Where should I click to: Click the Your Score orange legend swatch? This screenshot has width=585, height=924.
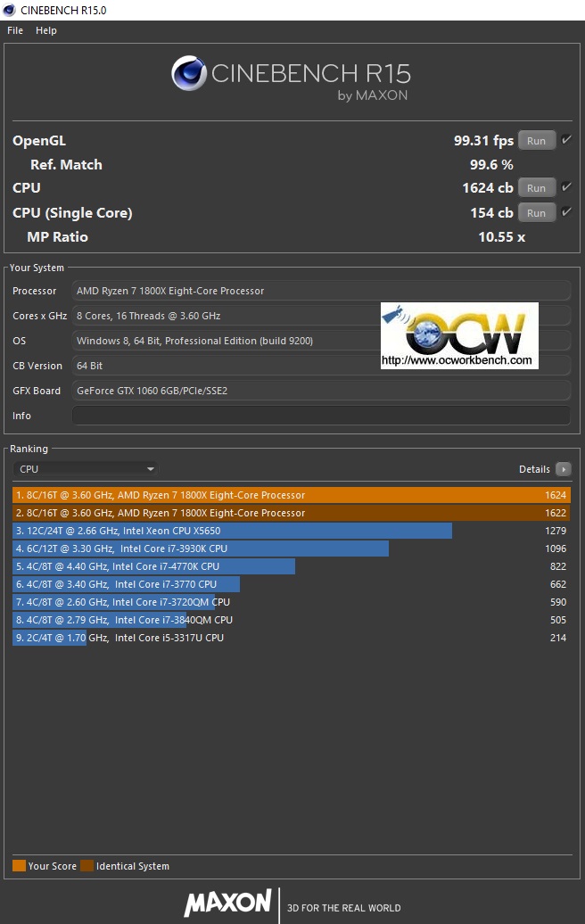pos(19,866)
